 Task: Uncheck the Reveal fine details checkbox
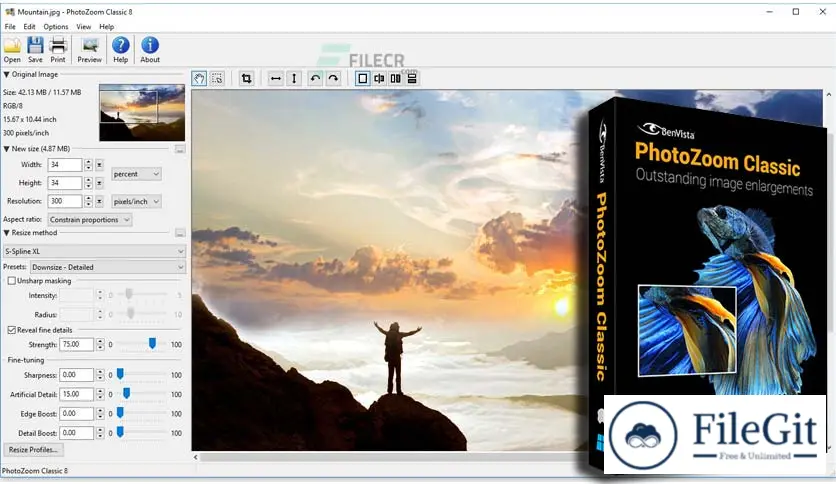click(x=12, y=330)
